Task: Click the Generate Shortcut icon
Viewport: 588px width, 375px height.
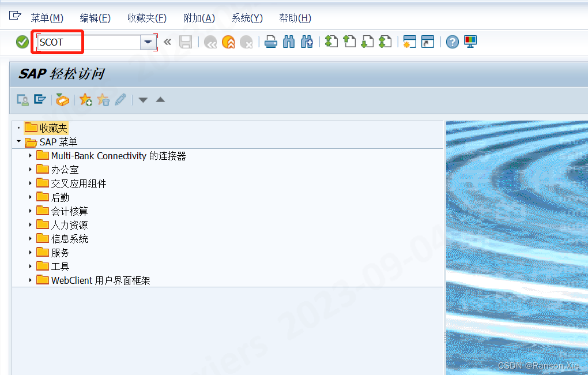Action: click(x=428, y=42)
